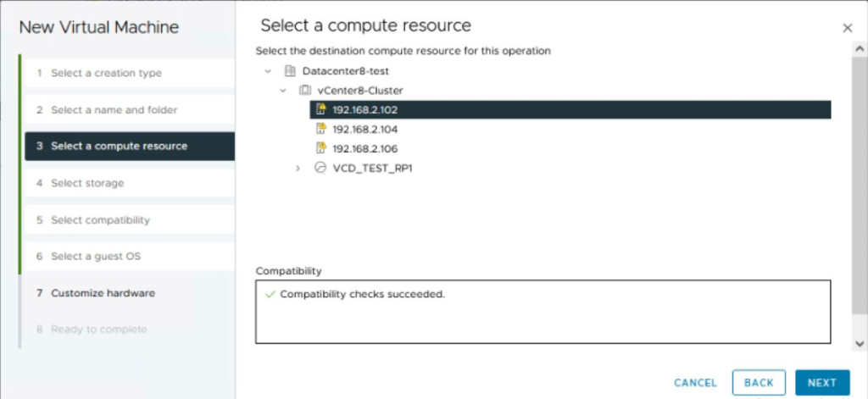The width and height of the screenshot is (868, 399).
Task: Close the New Virtual Machine dialog
Action: point(847,28)
